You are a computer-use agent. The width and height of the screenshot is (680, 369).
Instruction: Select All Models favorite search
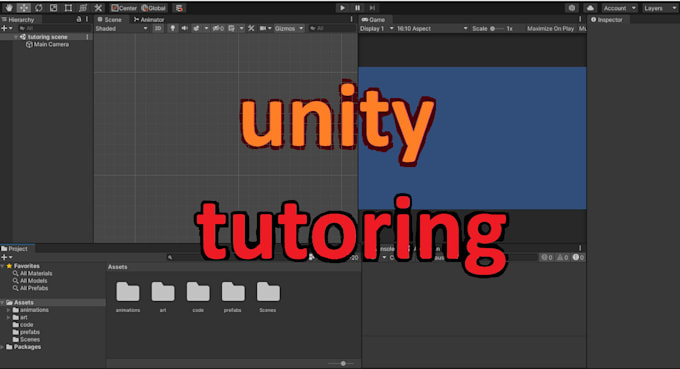coord(30,281)
